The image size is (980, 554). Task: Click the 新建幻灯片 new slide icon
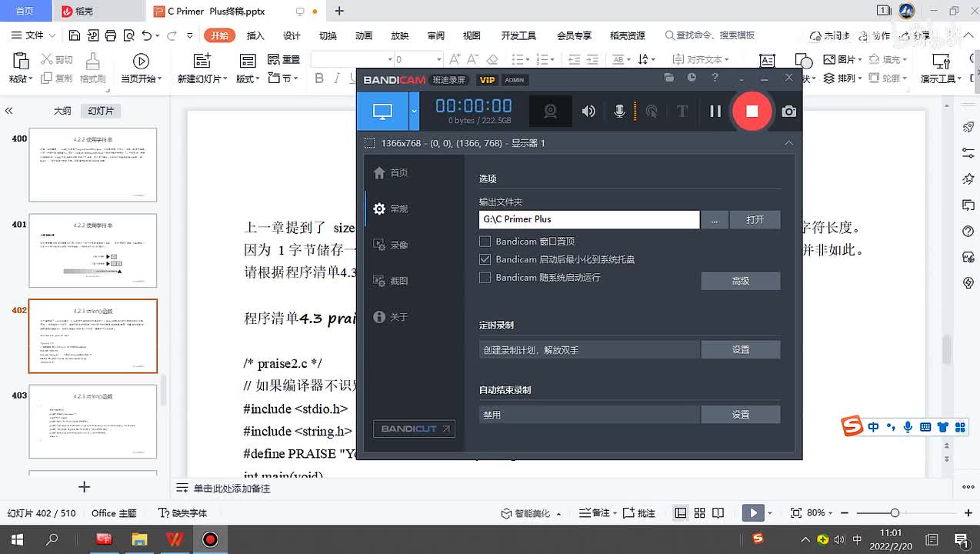[x=202, y=62]
